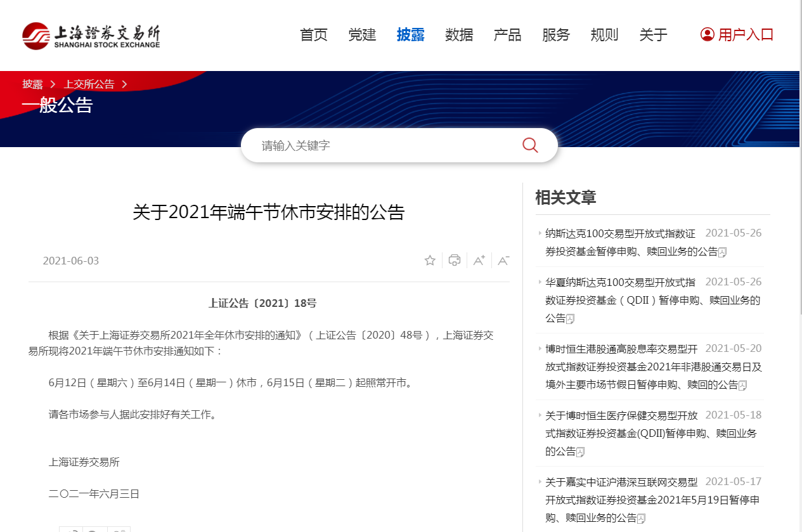
Task: Open popup icon beside 博时恒生港股通 announcement
Action: tap(741, 385)
